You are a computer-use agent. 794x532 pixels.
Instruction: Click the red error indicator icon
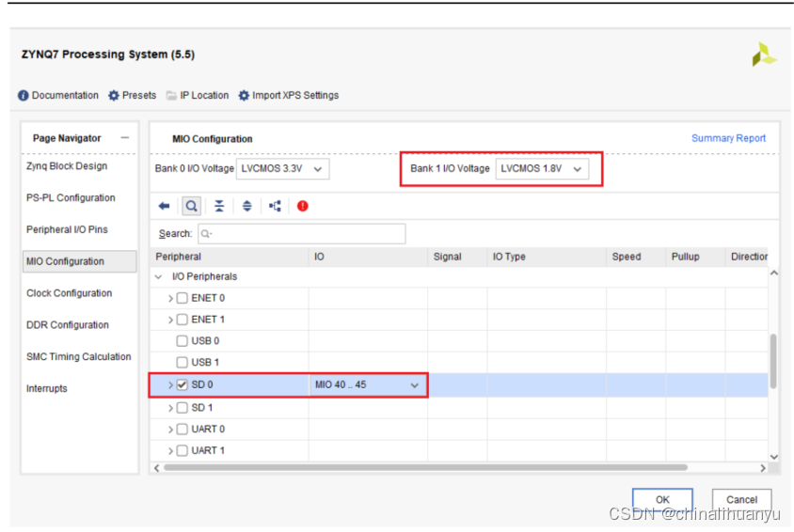(x=303, y=206)
